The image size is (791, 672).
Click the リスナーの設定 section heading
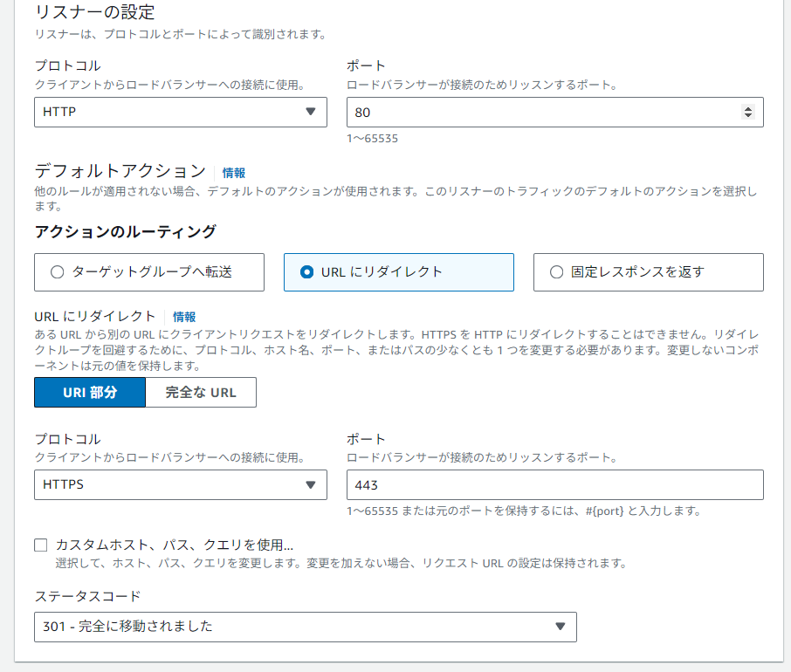pos(95,12)
